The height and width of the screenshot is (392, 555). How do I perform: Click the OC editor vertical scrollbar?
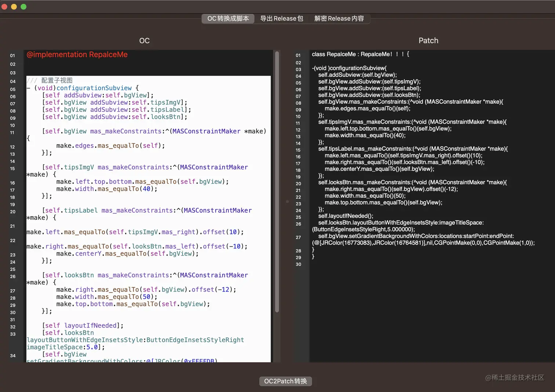pos(277,182)
